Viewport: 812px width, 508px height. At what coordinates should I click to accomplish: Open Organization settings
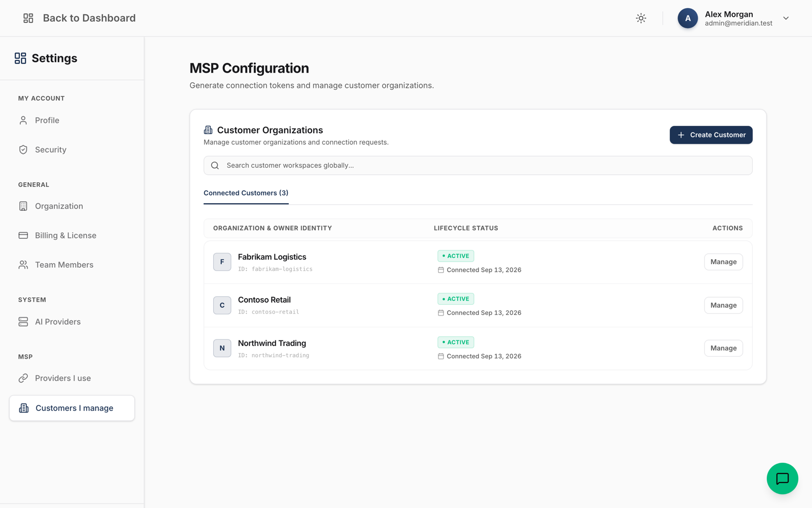(72, 206)
